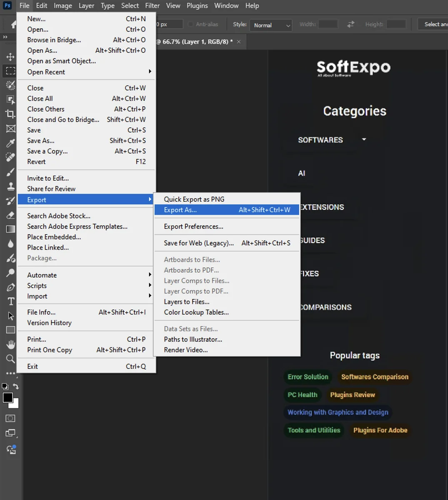Image resolution: width=448 pixels, height=500 pixels.
Task: Toggle Quick Mask mode
Action: tap(10, 418)
